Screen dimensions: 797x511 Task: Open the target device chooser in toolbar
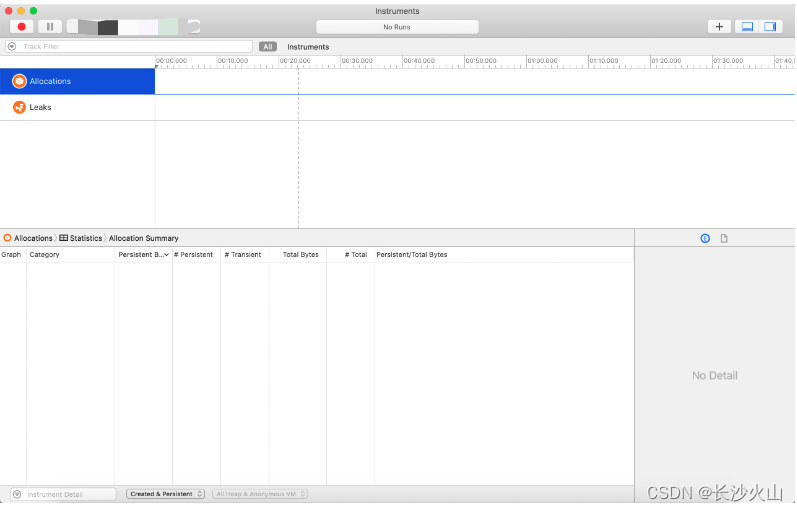click(133, 27)
